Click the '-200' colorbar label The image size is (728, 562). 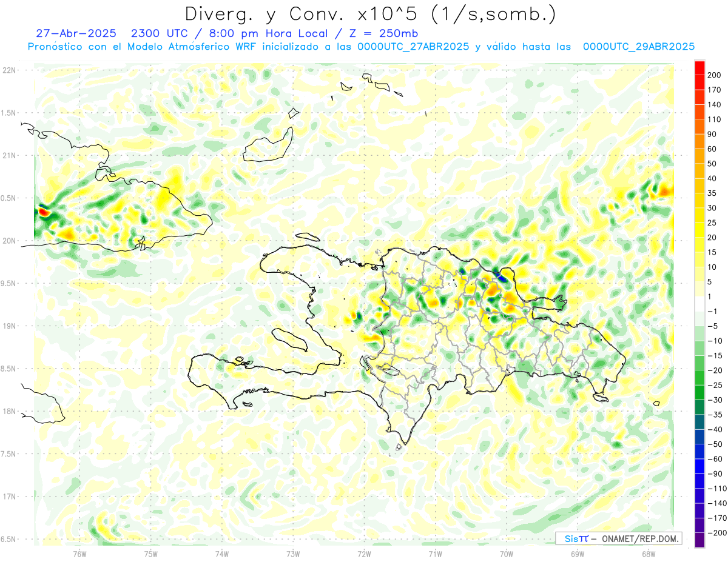coord(718,532)
